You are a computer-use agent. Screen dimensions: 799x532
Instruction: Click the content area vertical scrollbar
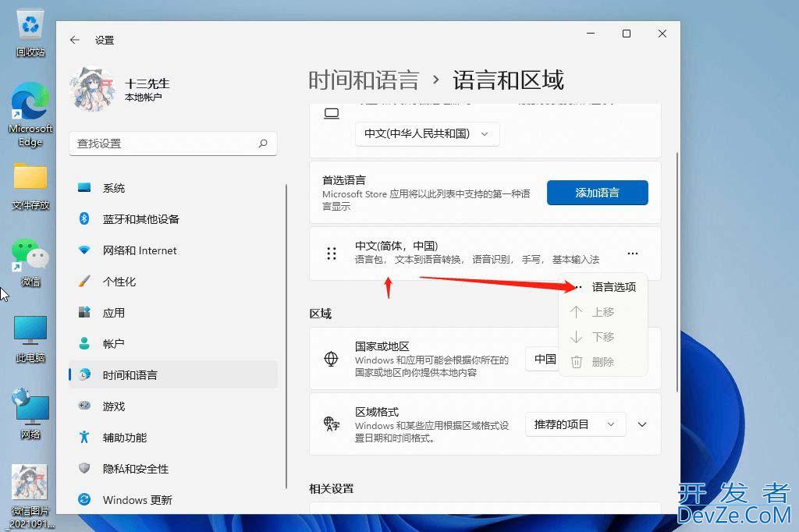click(677, 273)
